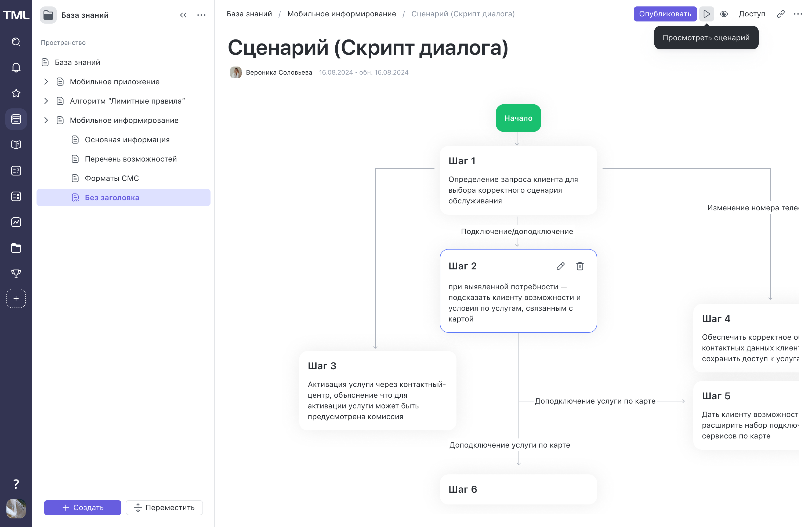Viewport: 812px width, 527px height.
Task: Open the three-dots menu in top right
Action: [x=798, y=14]
